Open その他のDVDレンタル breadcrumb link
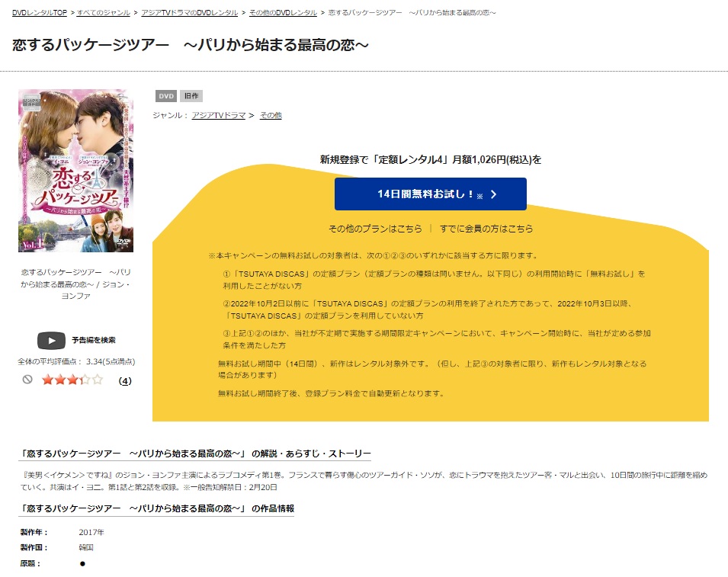This screenshot has width=728, height=577. point(284,12)
